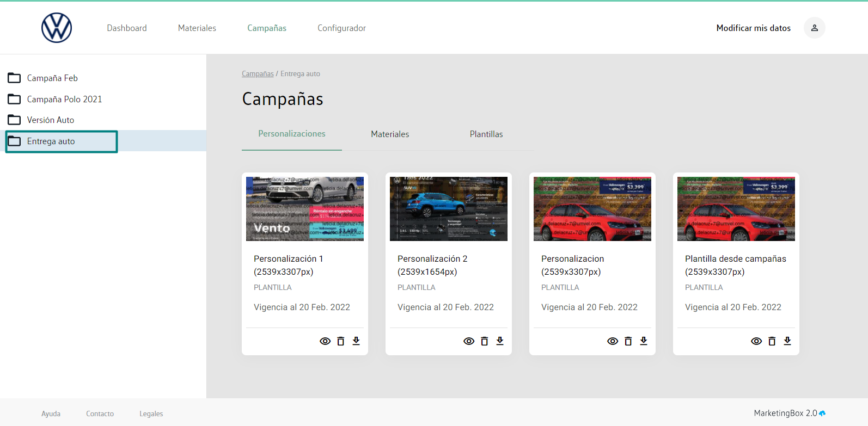868x426 pixels.
Task: Select Versión Auto folder label
Action: (x=51, y=120)
